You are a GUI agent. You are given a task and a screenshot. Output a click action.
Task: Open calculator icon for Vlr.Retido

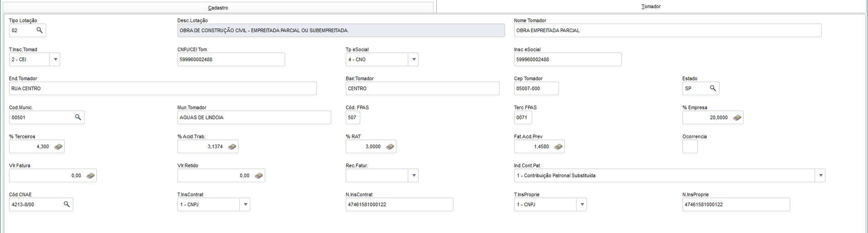point(258,175)
